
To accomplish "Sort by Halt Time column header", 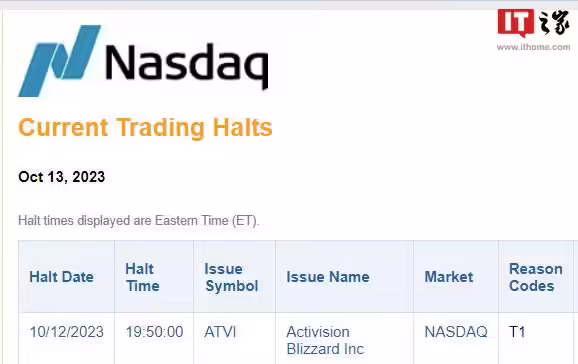I will coord(142,277).
